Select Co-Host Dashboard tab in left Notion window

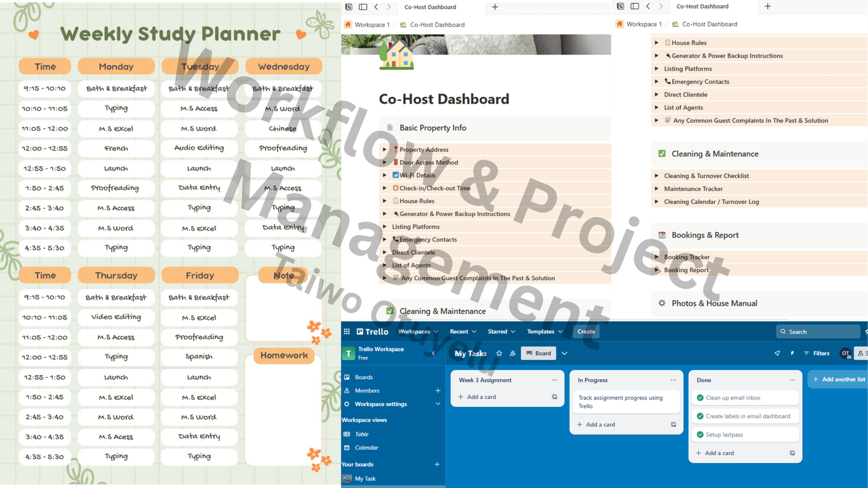(x=430, y=7)
